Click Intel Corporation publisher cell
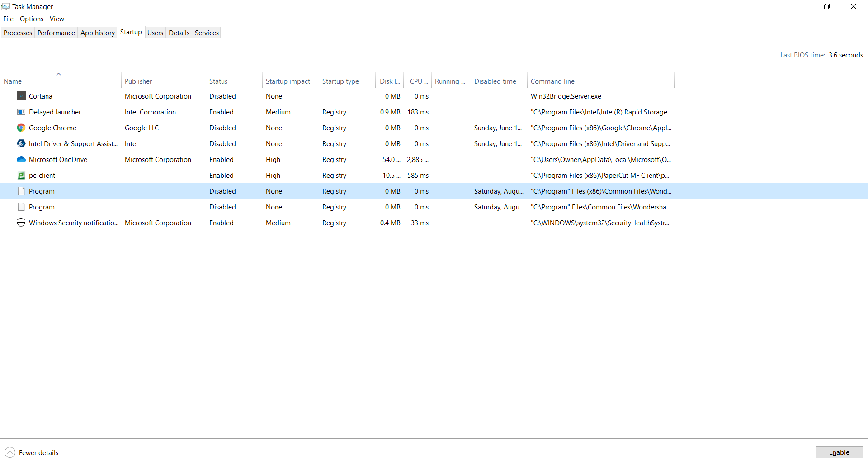 pos(150,112)
